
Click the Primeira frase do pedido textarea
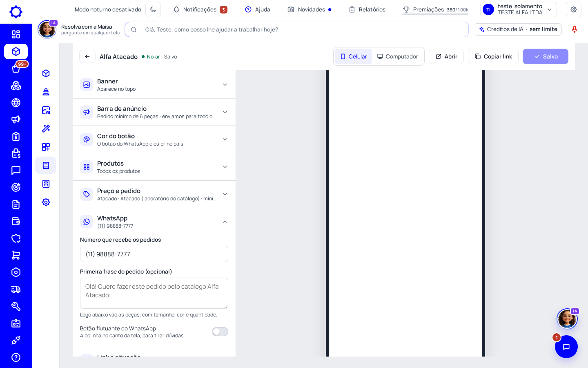[154, 293]
